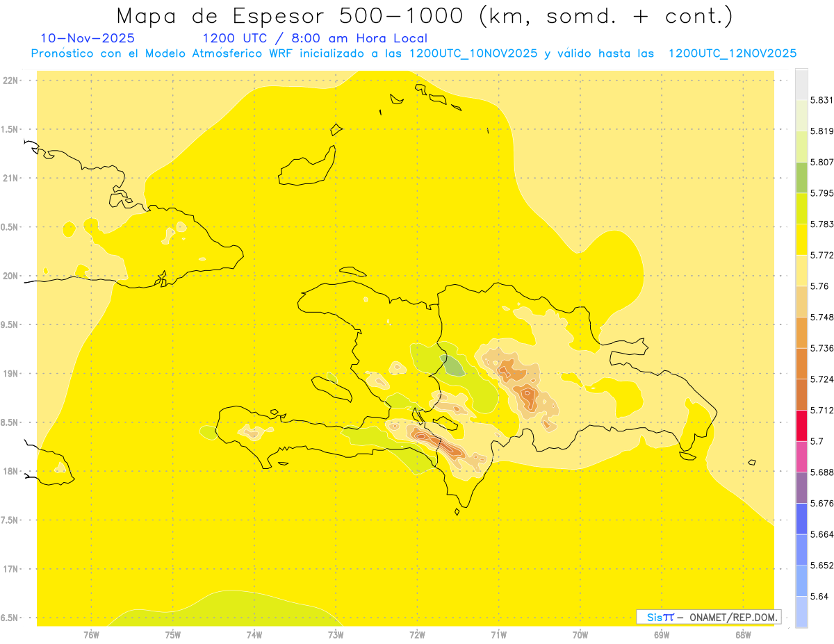This screenshot has height=644, width=834.
Task: Pick the bright yellow swatch between 5.783 and 5.772
Action: pos(801,240)
